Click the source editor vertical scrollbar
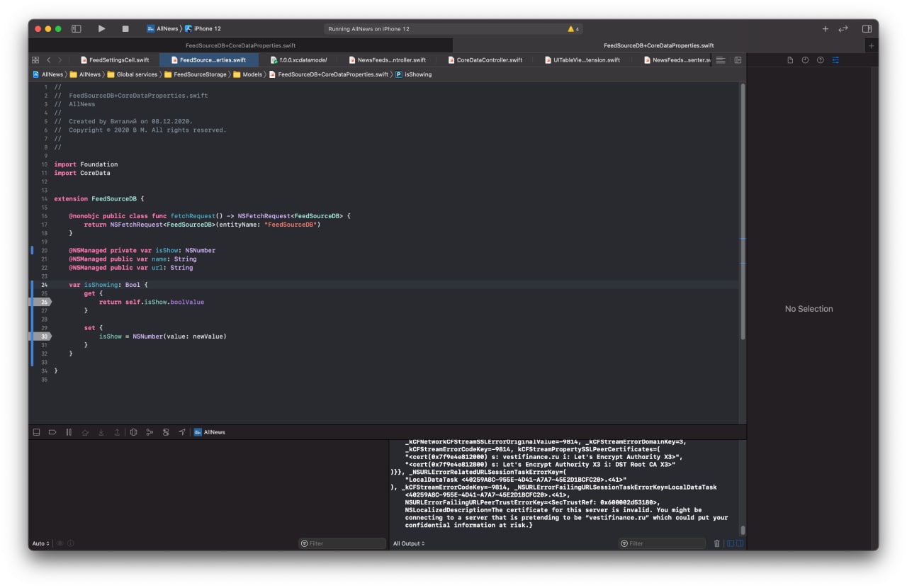This screenshot has width=907, height=588. [742, 211]
